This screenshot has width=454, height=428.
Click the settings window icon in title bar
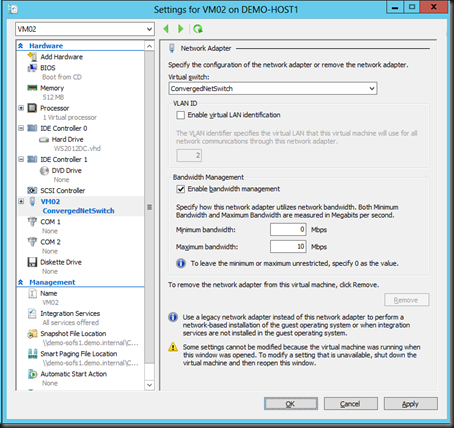point(13,9)
